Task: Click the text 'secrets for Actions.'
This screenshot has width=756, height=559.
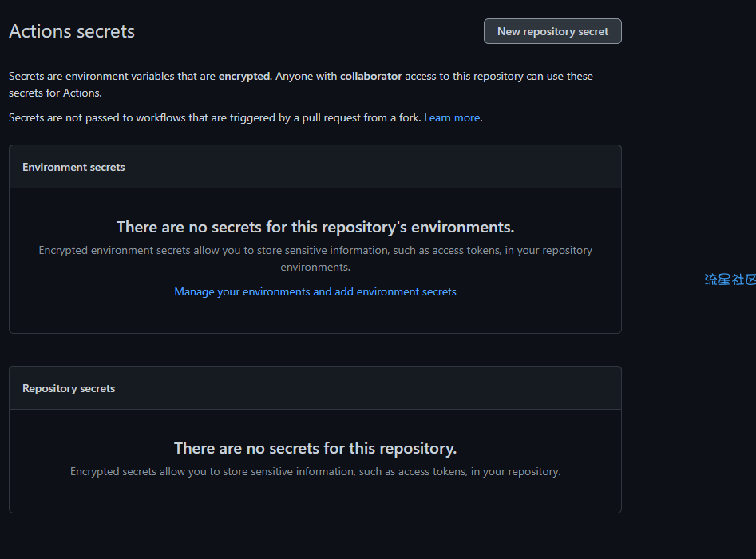Action: [x=55, y=93]
